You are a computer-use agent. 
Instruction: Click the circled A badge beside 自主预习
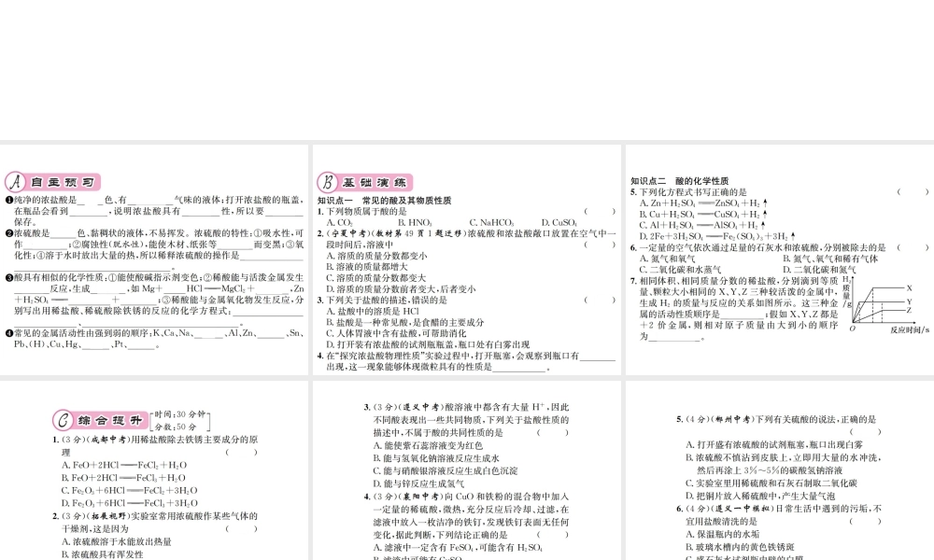pos(16,182)
